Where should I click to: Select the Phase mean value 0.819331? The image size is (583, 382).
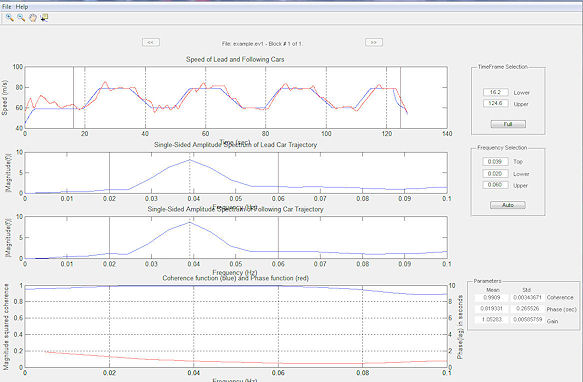tap(492, 309)
